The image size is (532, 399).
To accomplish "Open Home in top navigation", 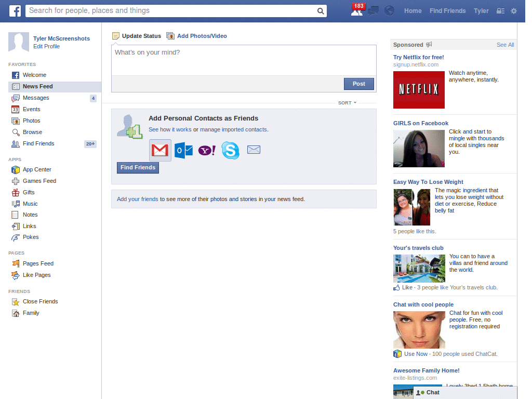I will 413,11.
